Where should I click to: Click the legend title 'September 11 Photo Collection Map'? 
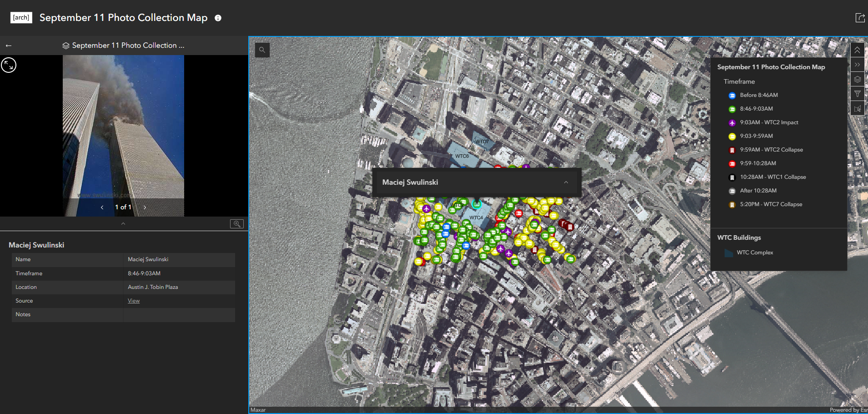coord(771,67)
